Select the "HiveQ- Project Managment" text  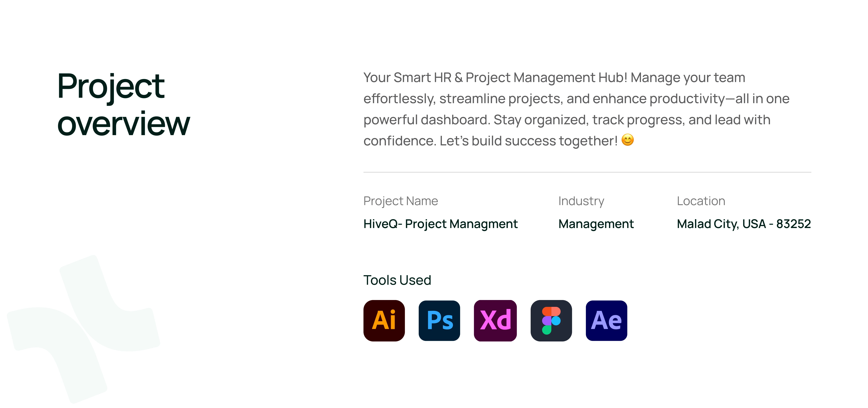point(440,224)
